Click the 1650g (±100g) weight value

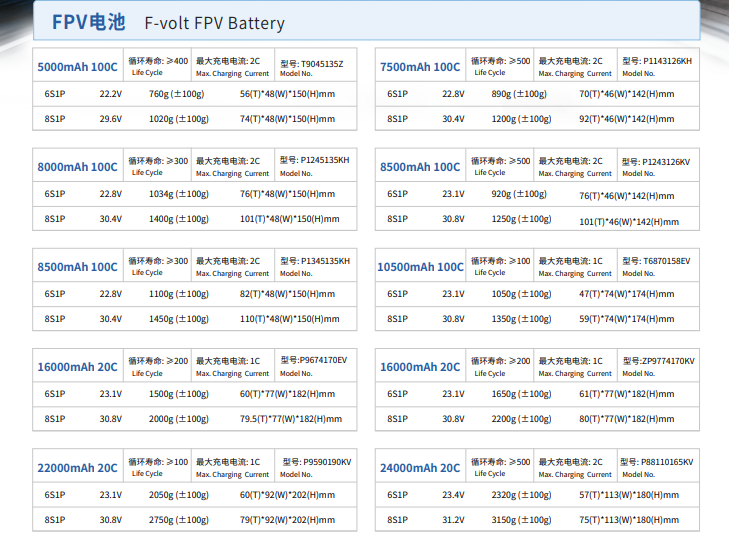(521, 394)
